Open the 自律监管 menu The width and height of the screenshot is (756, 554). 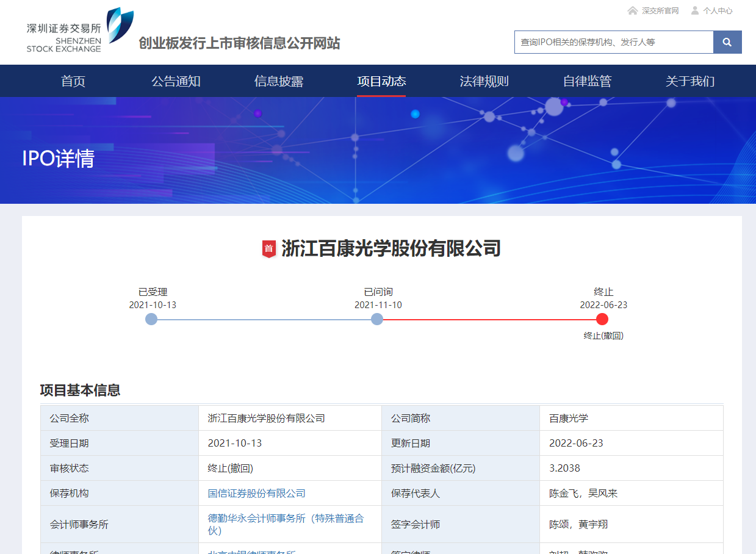[587, 81]
